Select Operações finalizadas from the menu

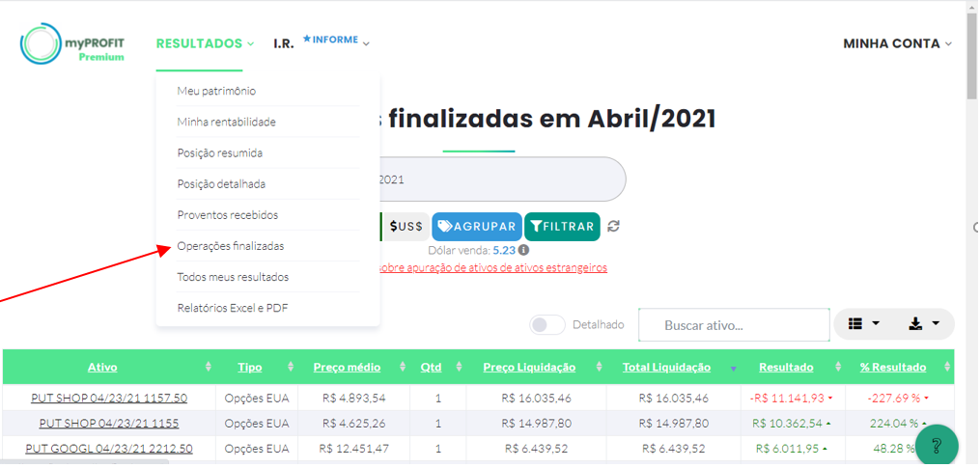click(231, 246)
